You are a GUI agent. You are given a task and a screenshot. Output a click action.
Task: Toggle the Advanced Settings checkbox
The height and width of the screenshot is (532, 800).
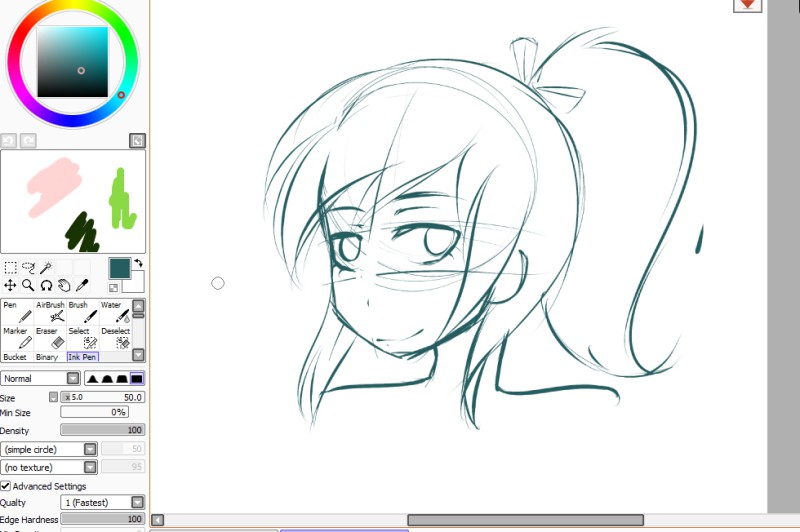pyautogui.click(x=6, y=486)
